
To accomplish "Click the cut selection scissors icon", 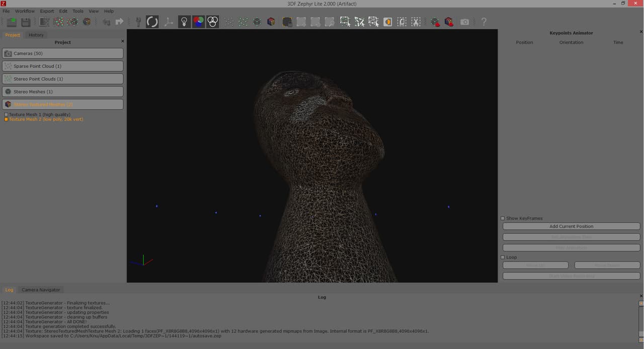I will [416, 22].
